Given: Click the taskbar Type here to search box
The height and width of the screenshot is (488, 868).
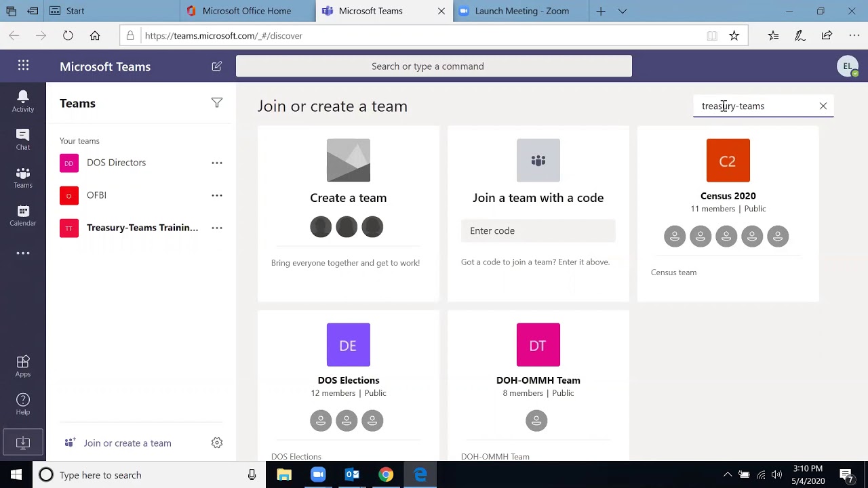Looking at the screenshot, I should 148,475.
